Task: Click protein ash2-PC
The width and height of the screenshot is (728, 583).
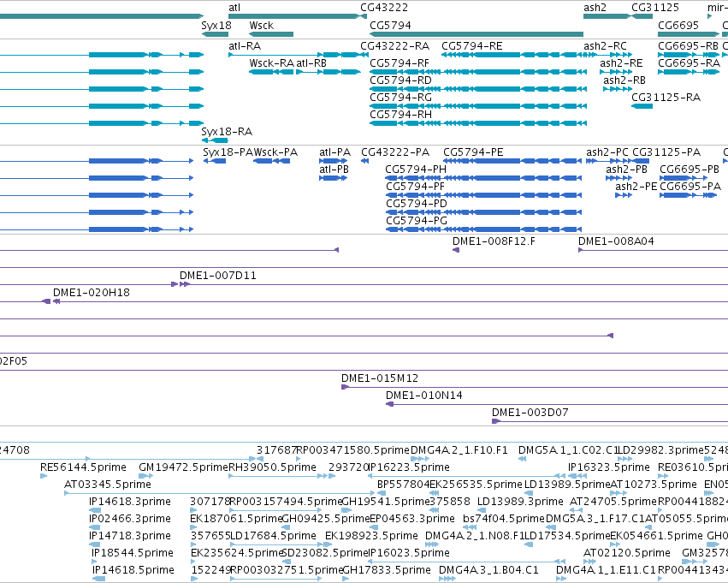Action: (607, 152)
